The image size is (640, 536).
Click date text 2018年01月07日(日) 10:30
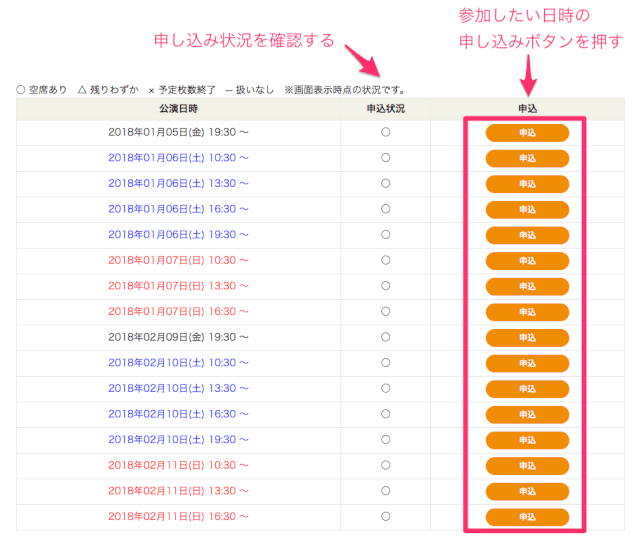[178, 260]
